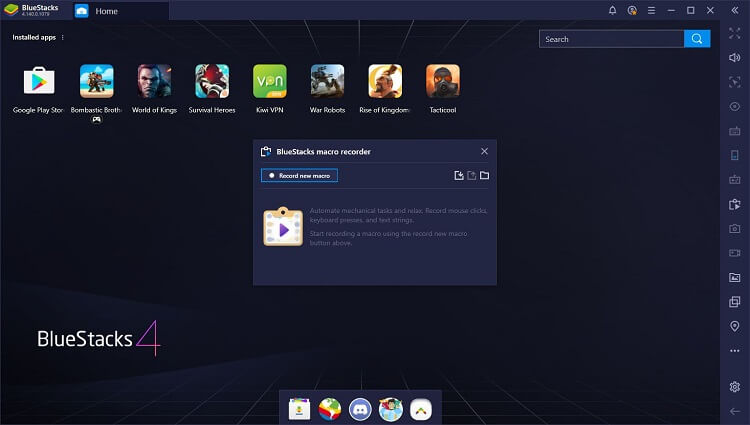Open settings gear in sidebar

coord(735,386)
